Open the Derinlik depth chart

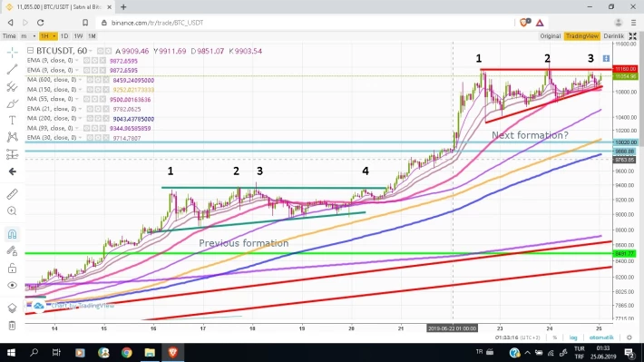click(613, 36)
